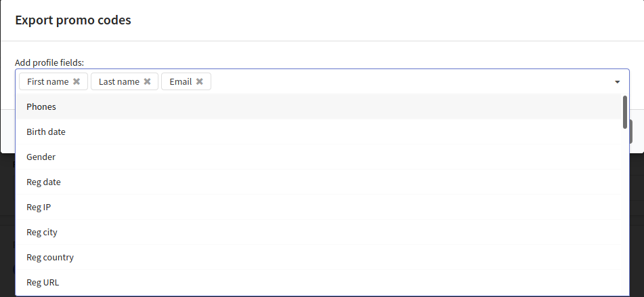Remove the Email tag

(200, 81)
